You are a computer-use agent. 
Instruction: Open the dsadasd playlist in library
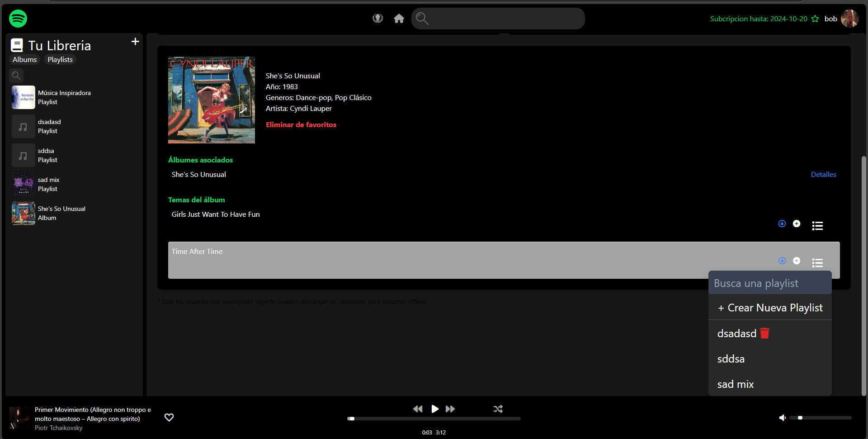click(x=74, y=126)
